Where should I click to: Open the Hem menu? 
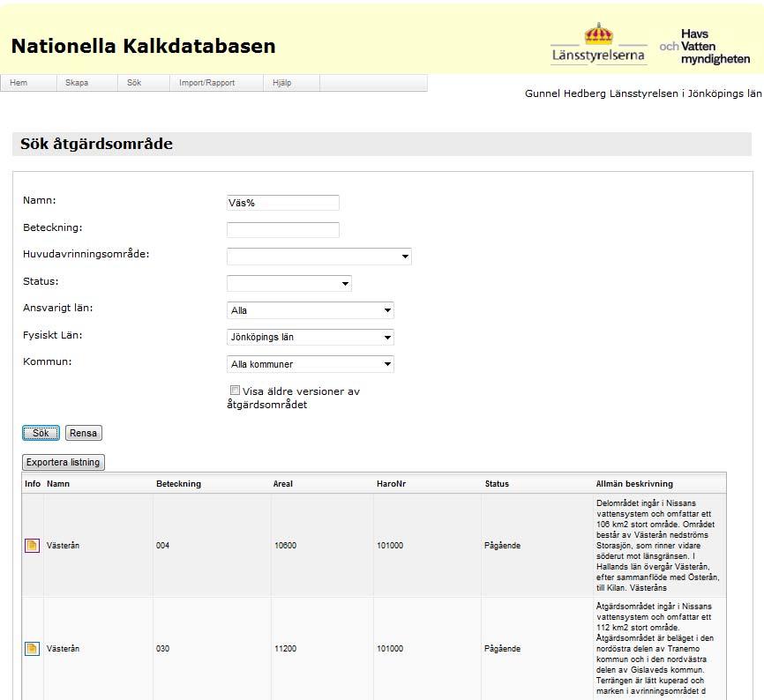(19, 83)
